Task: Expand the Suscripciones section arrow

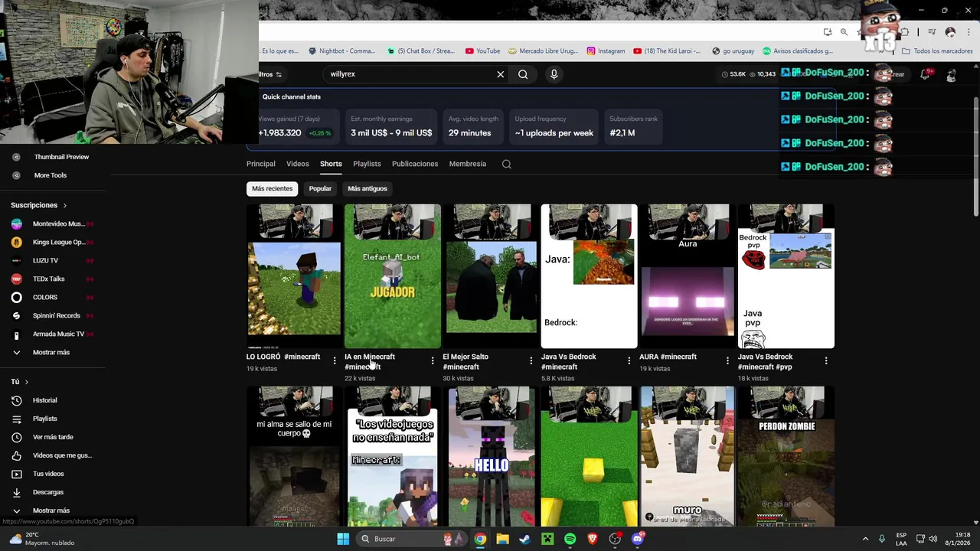Action: coord(65,205)
